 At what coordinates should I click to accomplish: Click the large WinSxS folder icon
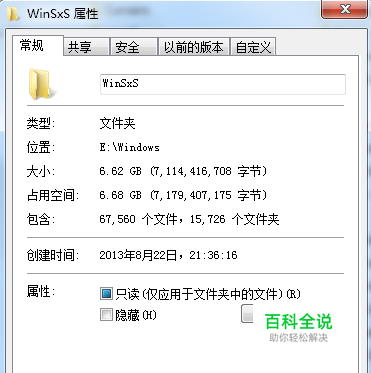(41, 84)
